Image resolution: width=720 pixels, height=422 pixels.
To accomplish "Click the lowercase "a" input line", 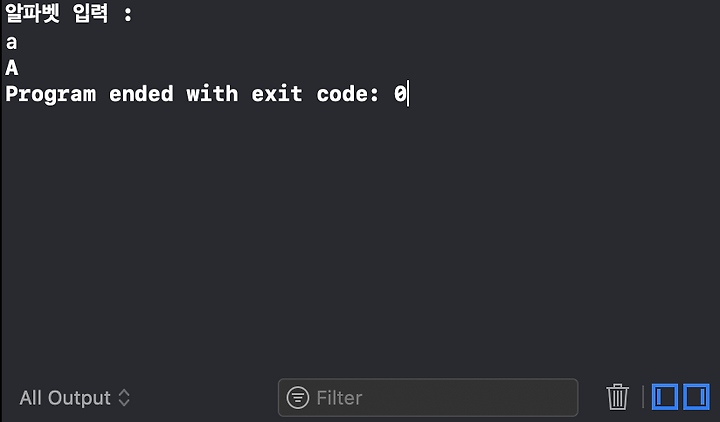I will click(11, 42).
